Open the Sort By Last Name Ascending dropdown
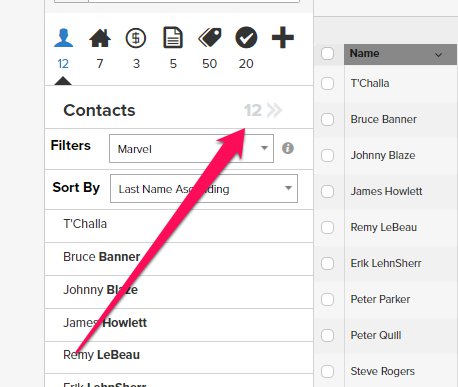This screenshot has height=387, width=458. pos(204,188)
